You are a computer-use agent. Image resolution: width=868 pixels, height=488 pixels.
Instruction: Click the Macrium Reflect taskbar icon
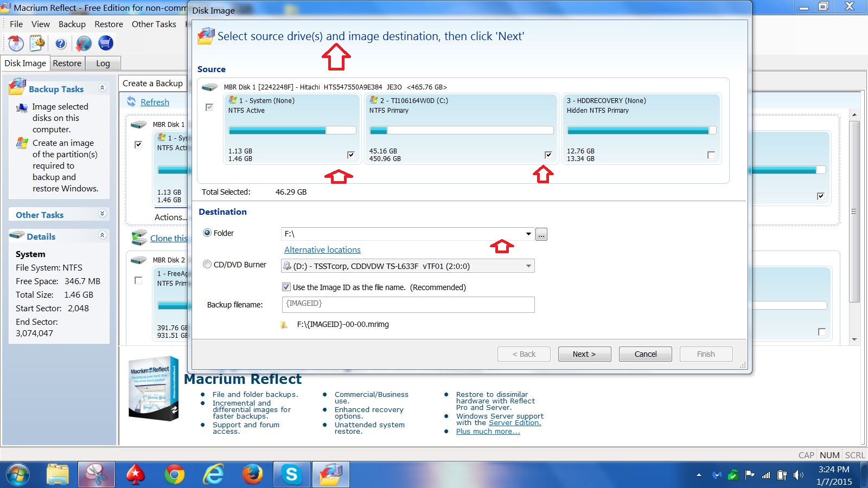(x=330, y=475)
